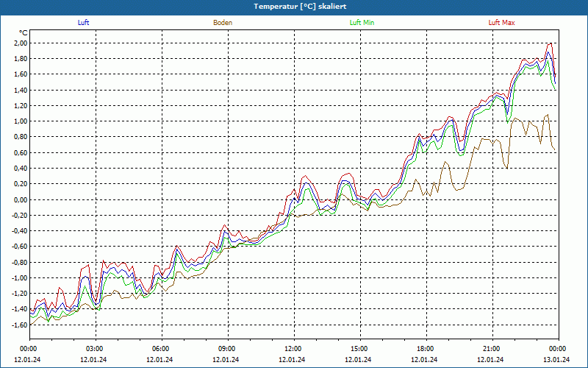Select the '-0,20' y-axis value
This screenshot has height=368, width=588.
20,215
